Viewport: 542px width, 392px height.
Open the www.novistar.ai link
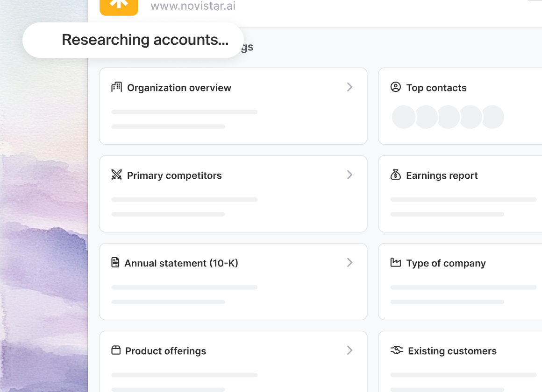[x=193, y=6]
